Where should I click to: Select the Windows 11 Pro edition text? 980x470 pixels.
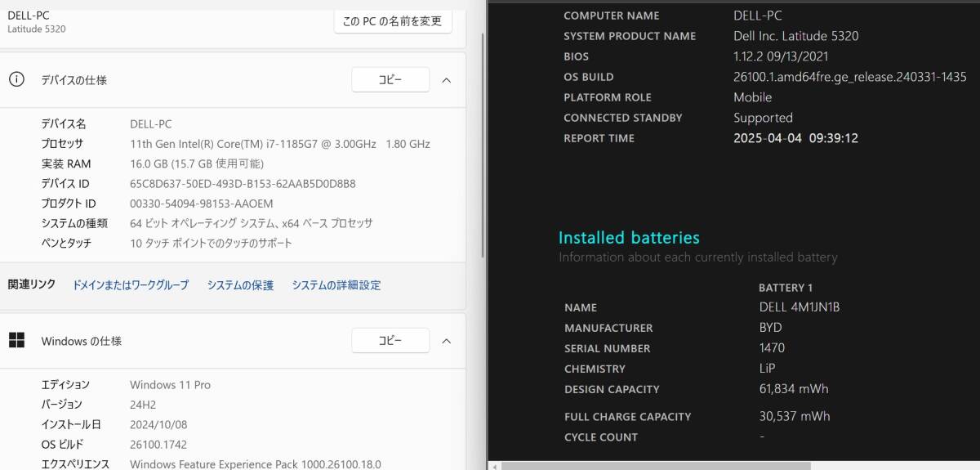[170, 385]
